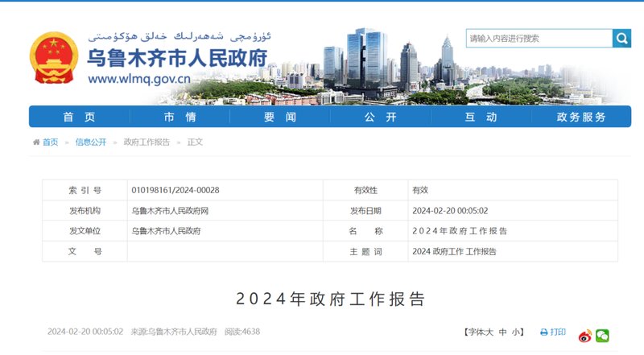This screenshot has width=644, height=355.
Task: Click the site title 乌鲁木齐市人民政府
Action: (177, 58)
